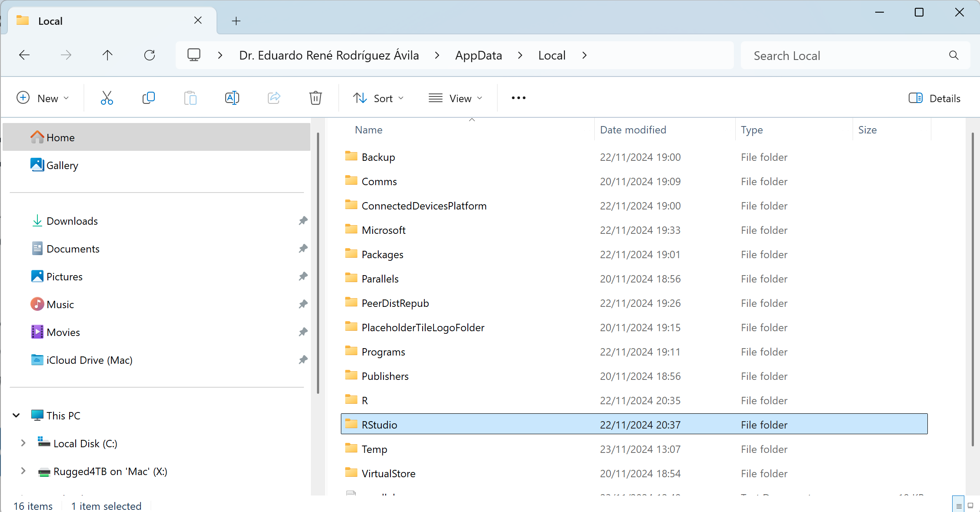The height and width of the screenshot is (512, 980).
Task: Navigate back with the Back arrow
Action: click(x=24, y=55)
